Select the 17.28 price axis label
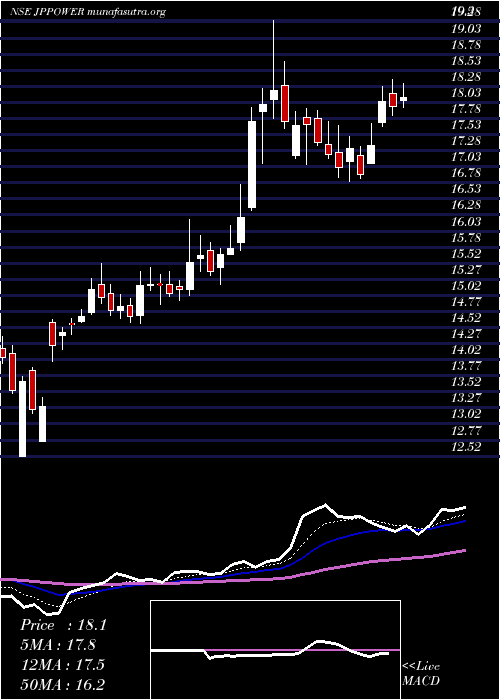500x700 pixels. 466,141
